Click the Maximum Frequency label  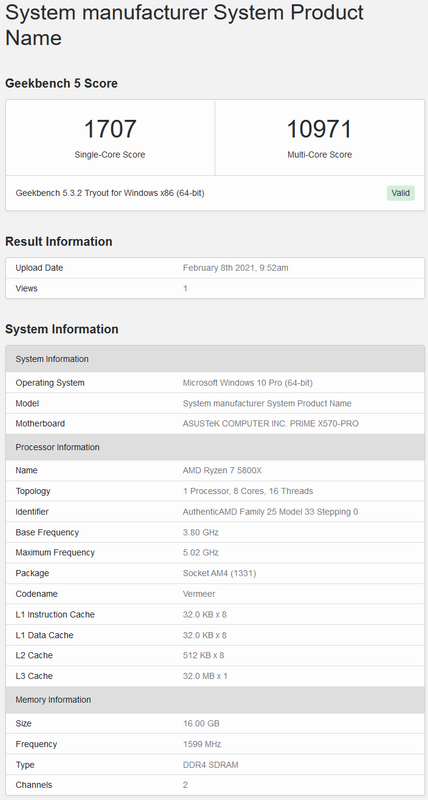[55, 553]
